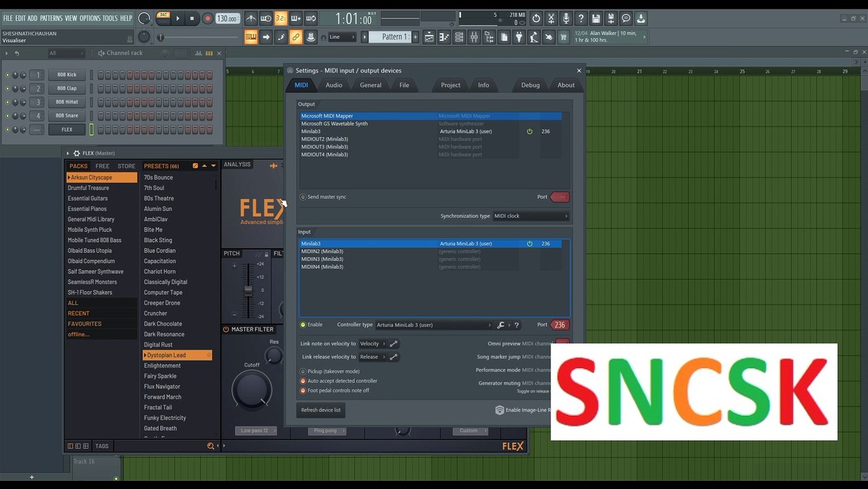Open Synchronization type MIDI clock dropdown

tap(531, 216)
